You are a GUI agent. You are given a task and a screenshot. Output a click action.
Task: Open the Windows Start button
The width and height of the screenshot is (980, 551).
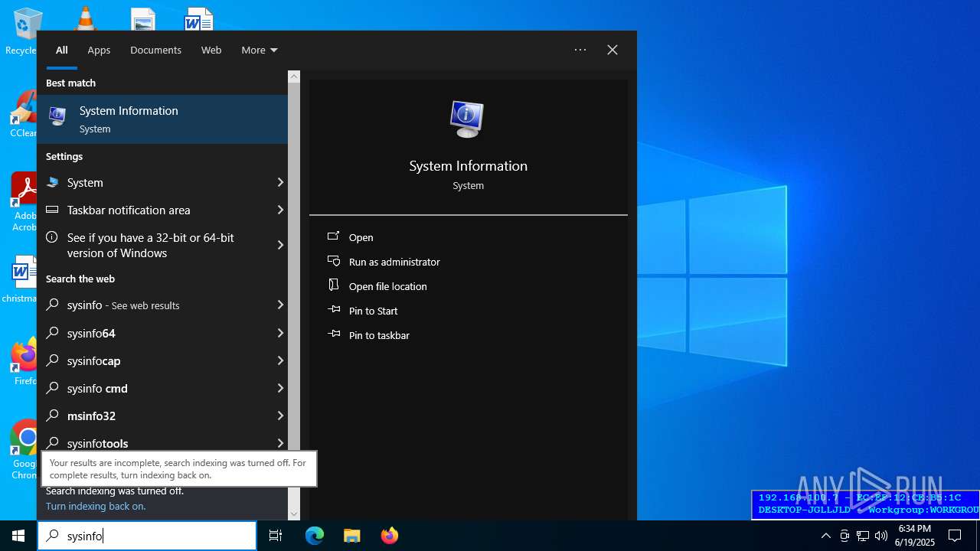click(x=18, y=536)
